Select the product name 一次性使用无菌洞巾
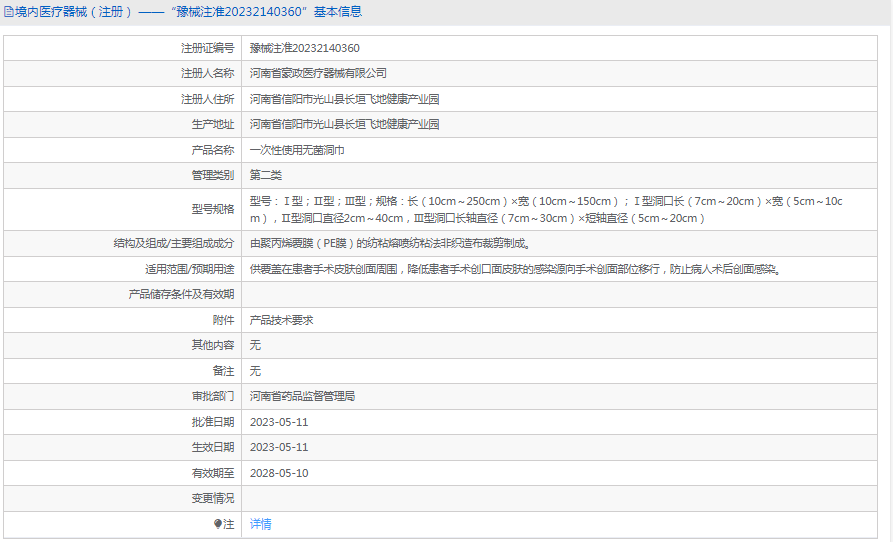893x542 pixels. tap(297, 150)
